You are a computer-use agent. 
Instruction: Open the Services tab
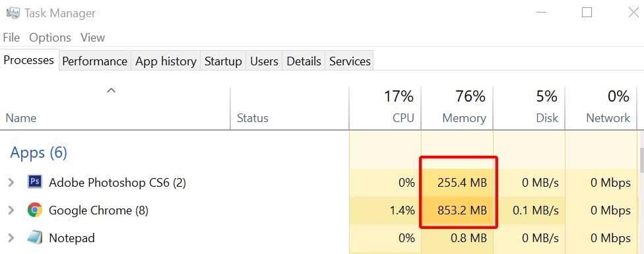pyautogui.click(x=350, y=61)
